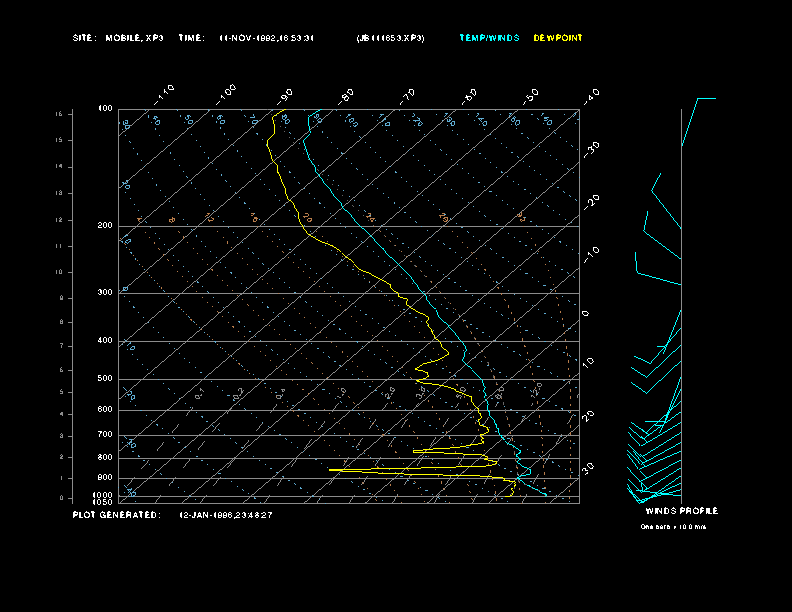Click the orange '20' mixing ratio label
Image resolution: width=792 pixels, height=612 pixels.
click(308, 219)
